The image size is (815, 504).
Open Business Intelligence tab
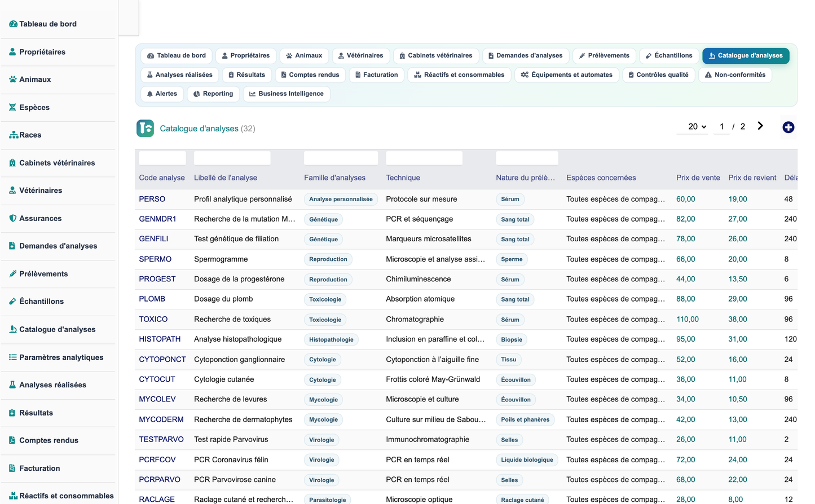coord(287,94)
